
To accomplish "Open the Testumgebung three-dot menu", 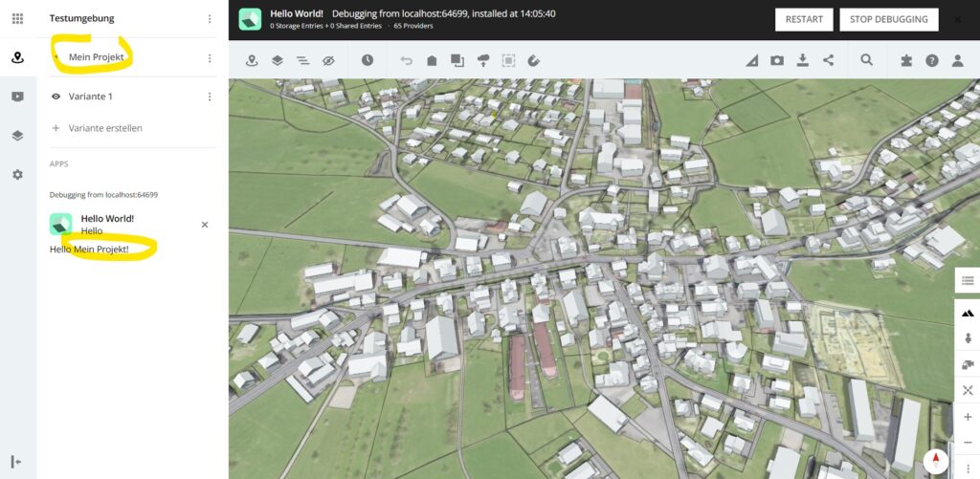I will pos(210,18).
